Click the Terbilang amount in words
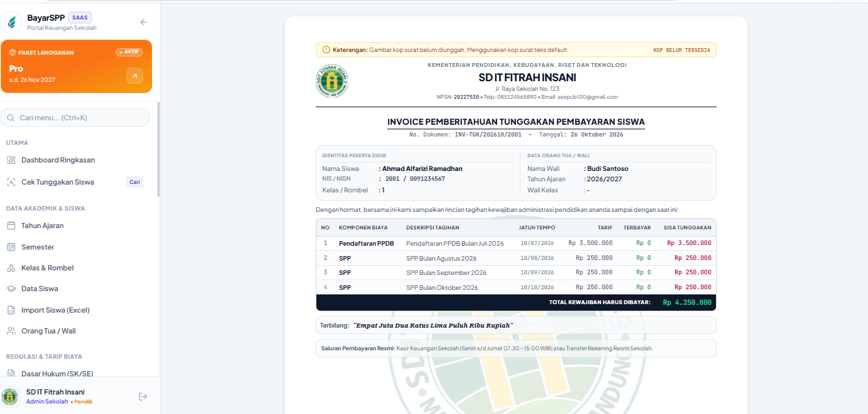This screenshot has width=868, height=414. click(433, 325)
